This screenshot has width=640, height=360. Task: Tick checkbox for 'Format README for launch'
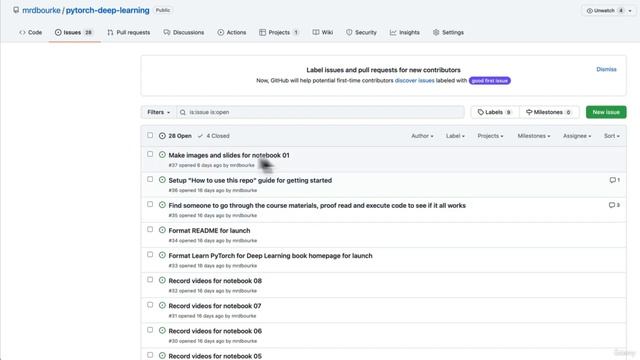click(150, 229)
